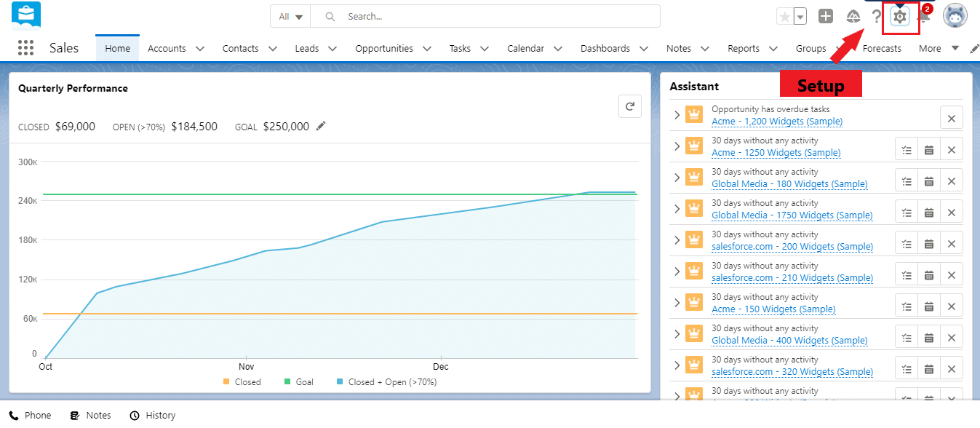Go to the Accounts tab
The width and height of the screenshot is (980, 428).
coord(167,49)
